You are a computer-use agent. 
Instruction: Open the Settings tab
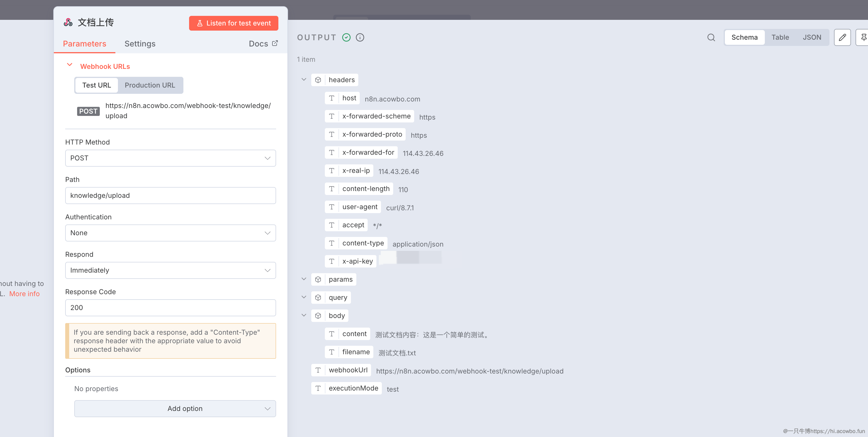[x=140, y=44]
